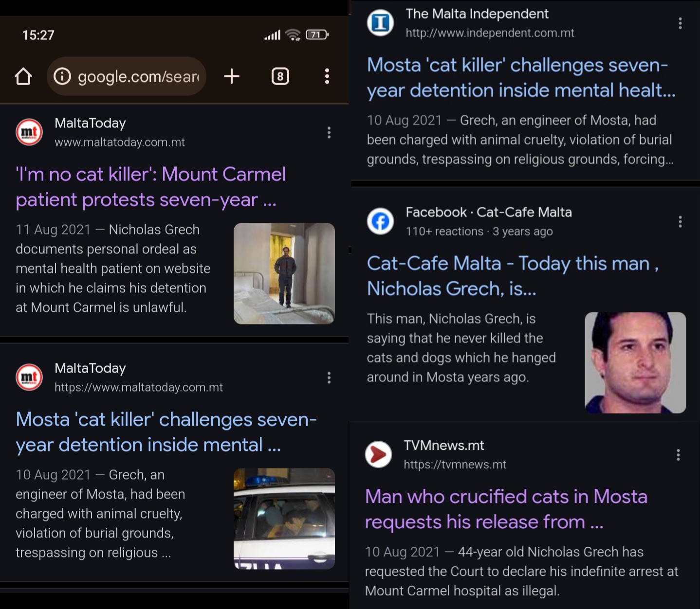The image size is (700, 609).
Task: Tap the signal strength icon in status bar
Action: (272, 35)
